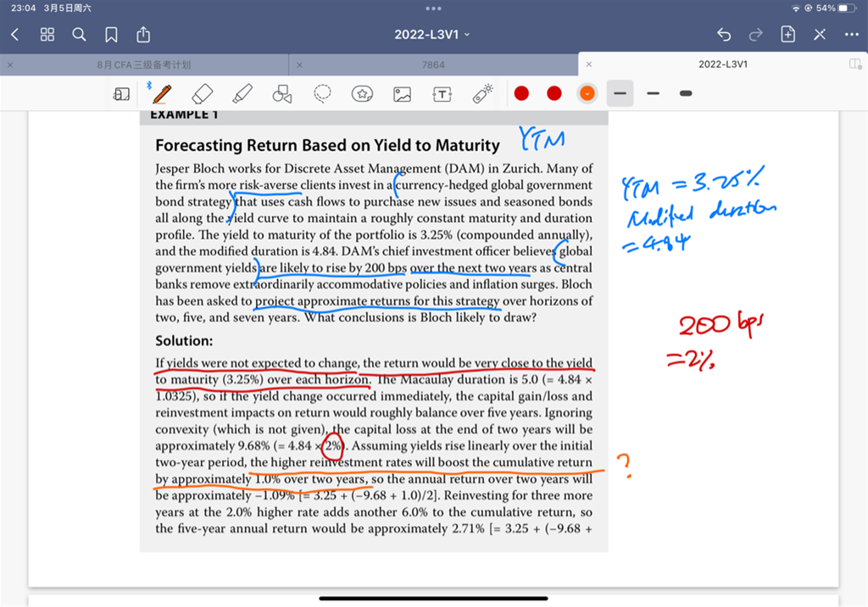
Task: Open the orange color swatch options
Action: (587, 93)
